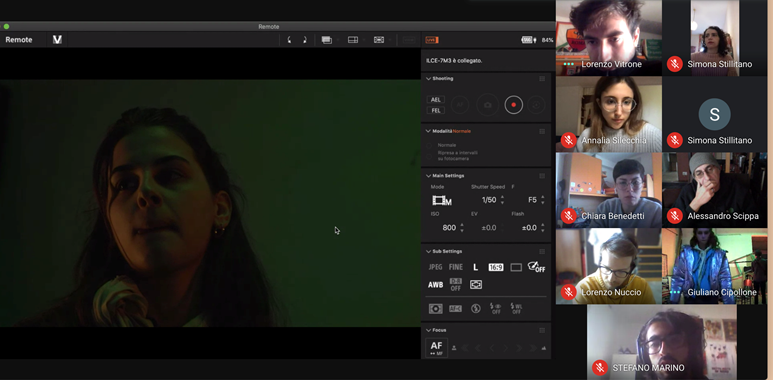Click the focus target button beside record
The image size is (773, 380).
[536, 105]
